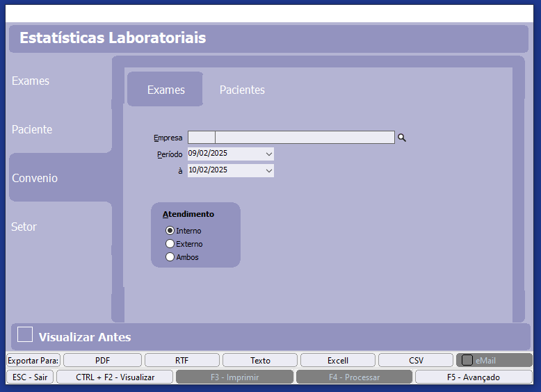The height and width of the screenshot is (392, 541).
Task: Open the Paciente section in sidebar
Action: tap(32, 129)
